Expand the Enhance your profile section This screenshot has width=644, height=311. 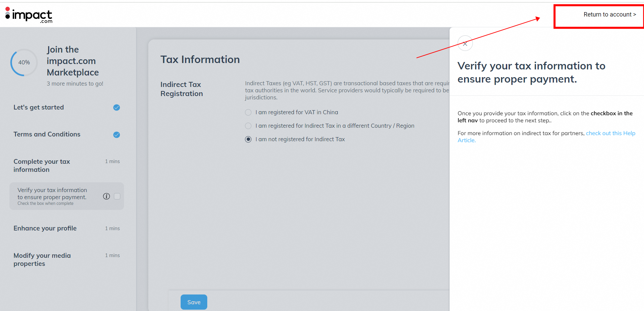coord(45,228)
